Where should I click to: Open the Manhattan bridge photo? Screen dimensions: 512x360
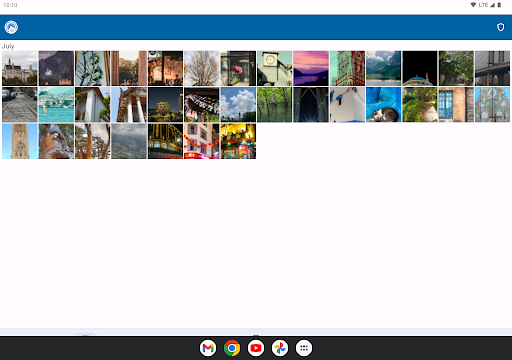tap(492, 68)
